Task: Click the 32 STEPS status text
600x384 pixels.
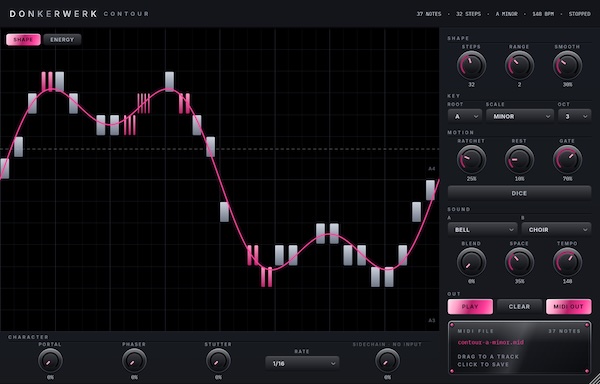Action: [x=468, y=14]
